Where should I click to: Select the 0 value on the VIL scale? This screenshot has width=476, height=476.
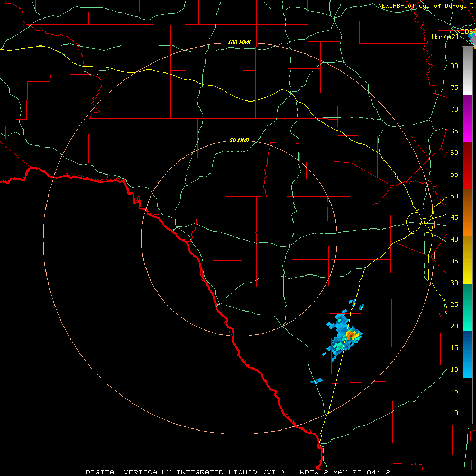[456, 413]
